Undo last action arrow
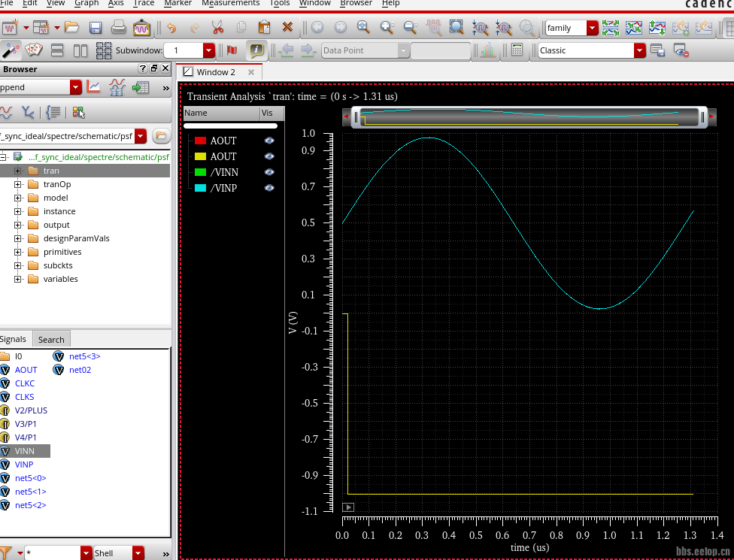Screen dimensions: 734x560 point(171,28)
